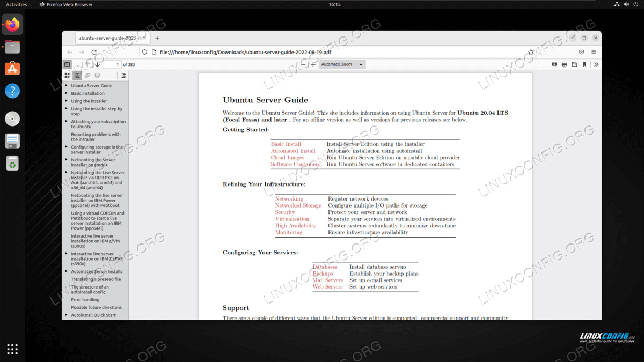Follow the Databases link
The width and height of the screenshot is (644, 362).
(x=325, y=267)
